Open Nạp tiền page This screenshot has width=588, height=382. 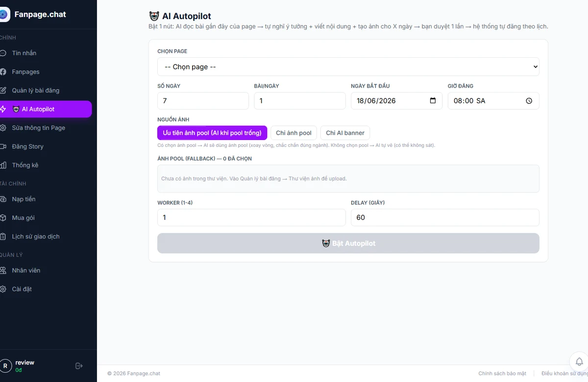46,199
